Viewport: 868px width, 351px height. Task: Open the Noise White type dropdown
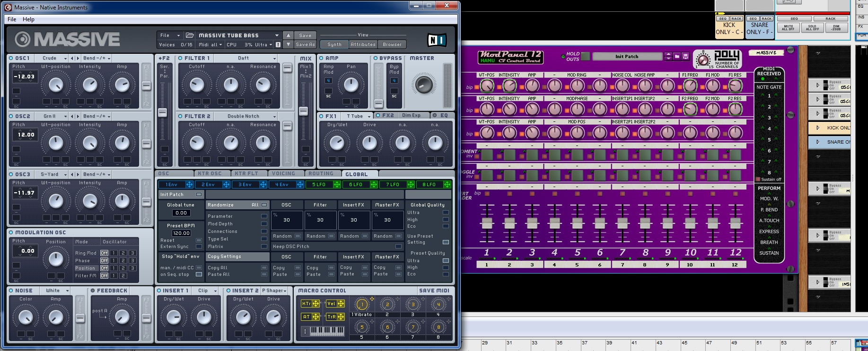pyautogui.click(x=56, y=291)
